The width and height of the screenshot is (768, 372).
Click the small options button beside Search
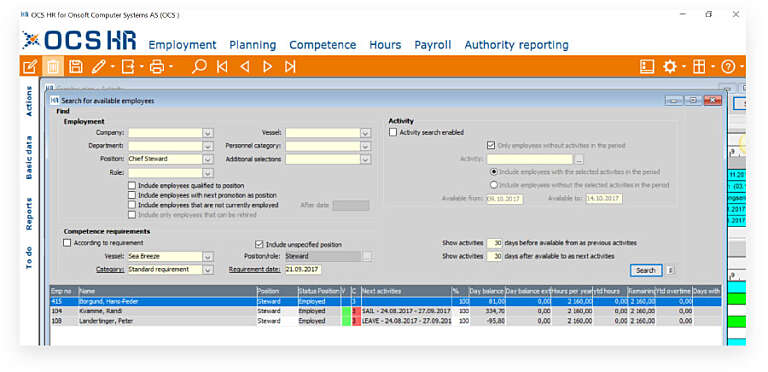(671, 270)
